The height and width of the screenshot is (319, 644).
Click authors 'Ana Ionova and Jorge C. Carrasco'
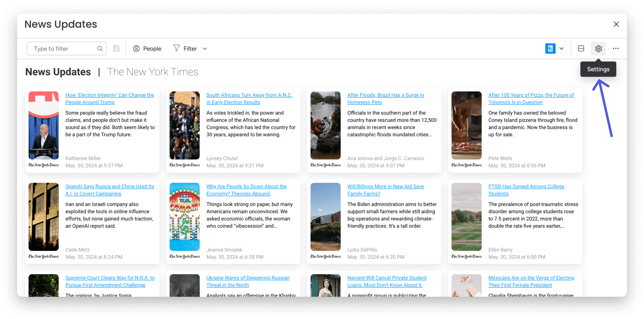[386, 158]
